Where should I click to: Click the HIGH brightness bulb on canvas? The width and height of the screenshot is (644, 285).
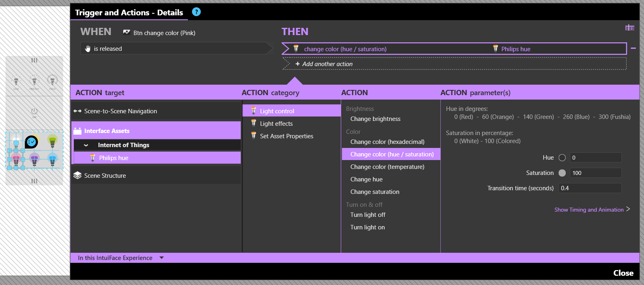point(52,81)
